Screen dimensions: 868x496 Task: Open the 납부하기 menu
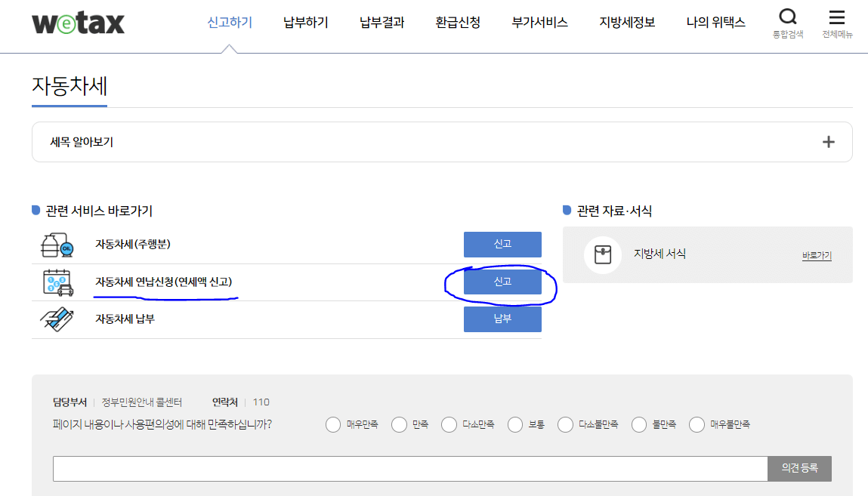305,23
